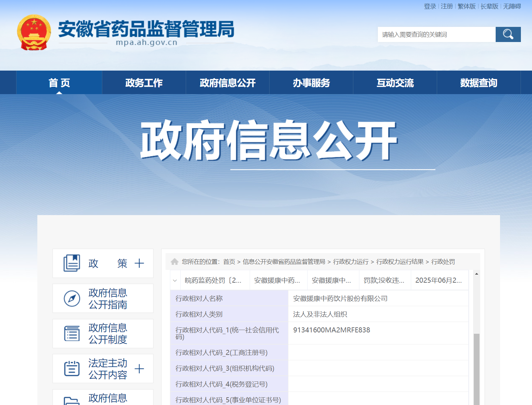Click the 罚款;没收违... cell
532x405 pixels.
point(385,280)
